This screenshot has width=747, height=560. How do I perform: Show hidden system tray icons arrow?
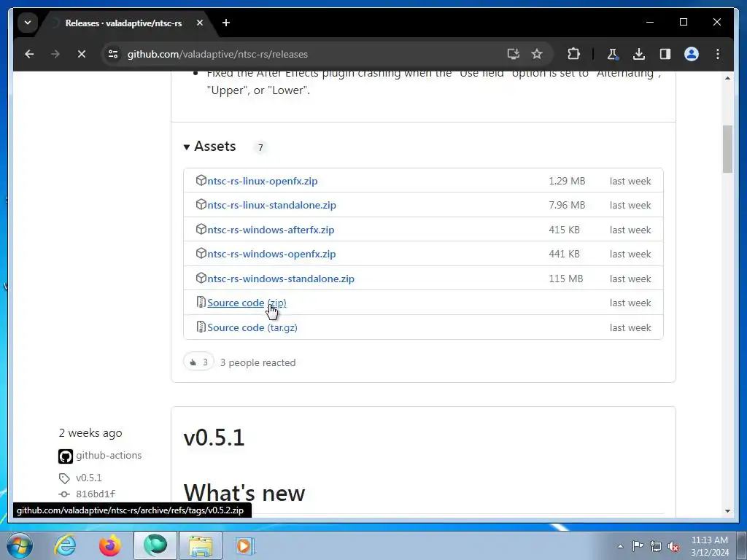click(x=620, y=546)
